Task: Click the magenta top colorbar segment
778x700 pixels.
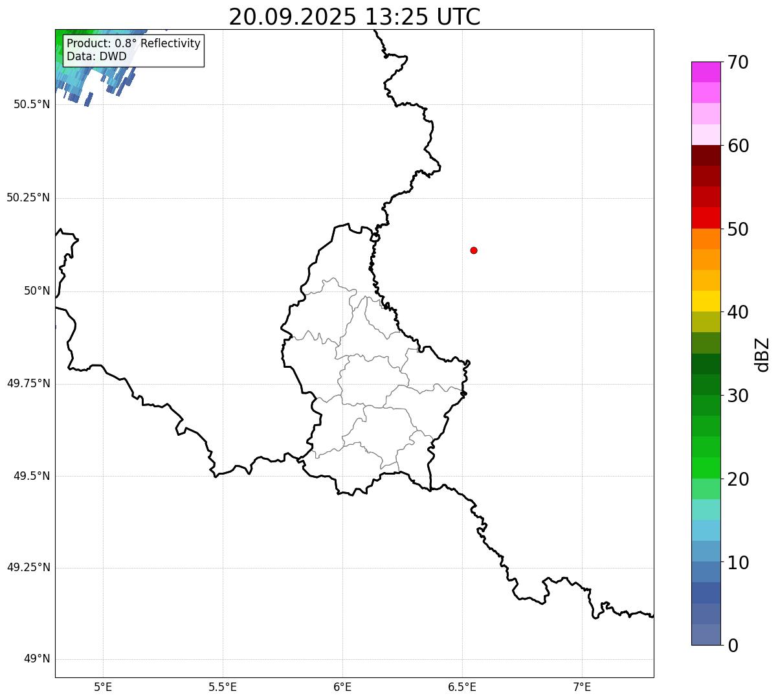Action: [706, 72]
